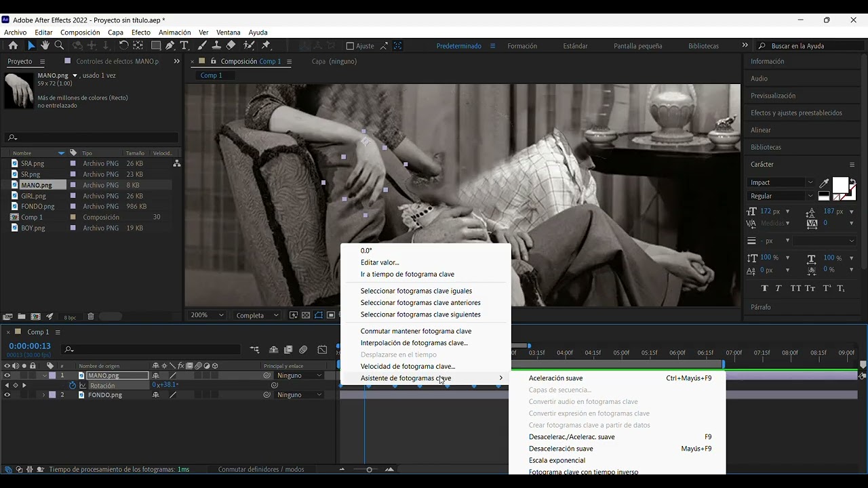Image resolution: width=868 pixels, height=488 pixels.
Task: Expand workspace overflow chevron
Action: (745, 45)
